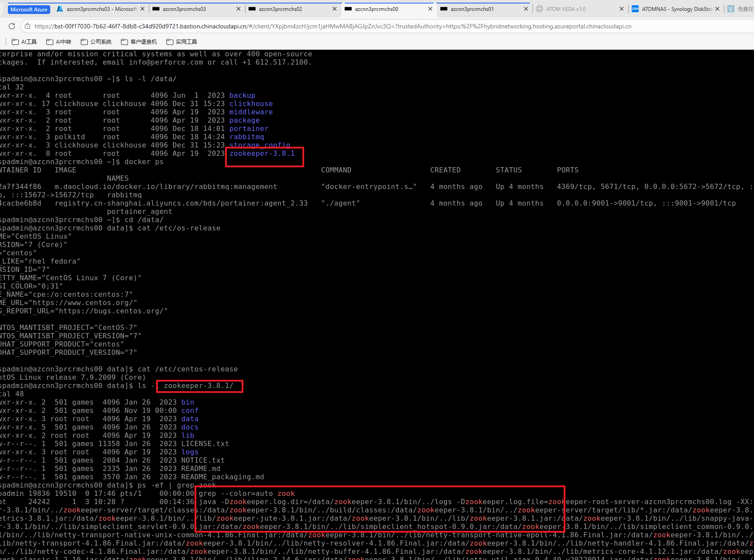Click the site information icon in address bar
754x560 pixels.
28,26
